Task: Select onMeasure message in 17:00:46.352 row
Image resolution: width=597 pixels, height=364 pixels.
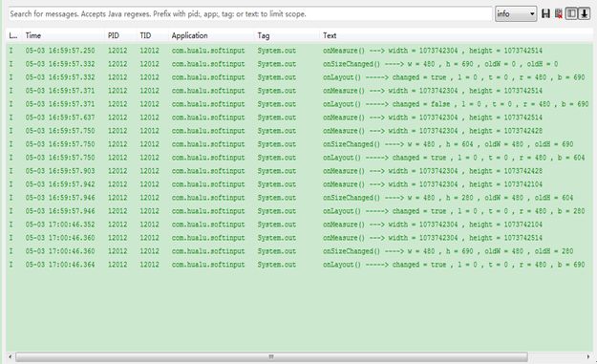Action: pos(433,225)
